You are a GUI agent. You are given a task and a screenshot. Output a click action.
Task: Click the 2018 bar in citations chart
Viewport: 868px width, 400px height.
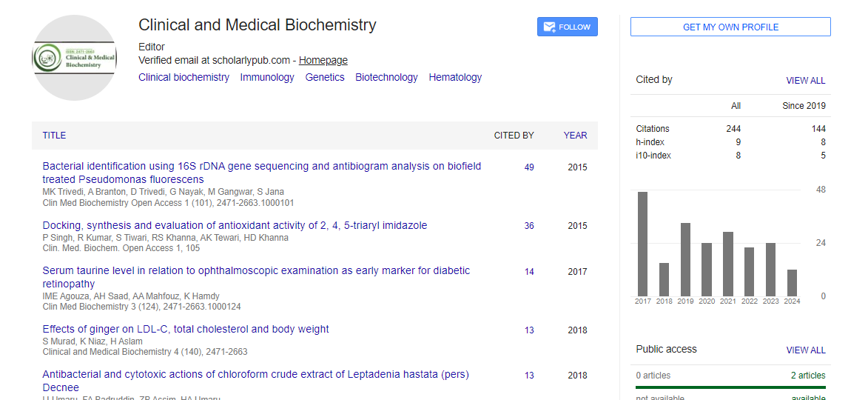pos(665,279)
